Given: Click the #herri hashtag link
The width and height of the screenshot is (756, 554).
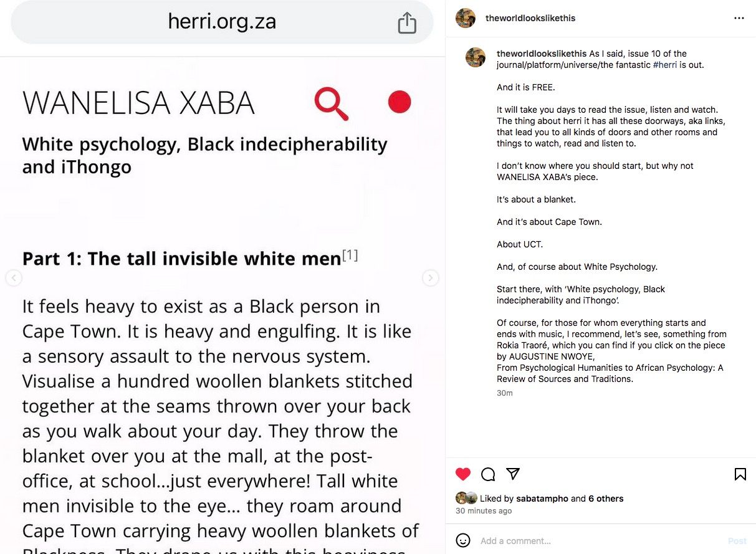Looking at the screenshot, I should 664,65.
